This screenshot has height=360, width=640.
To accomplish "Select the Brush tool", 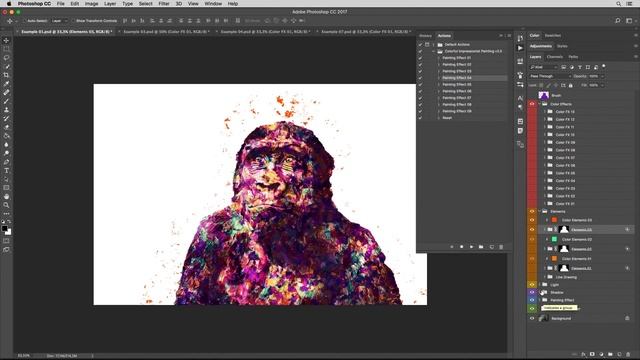I will point(6,101).
